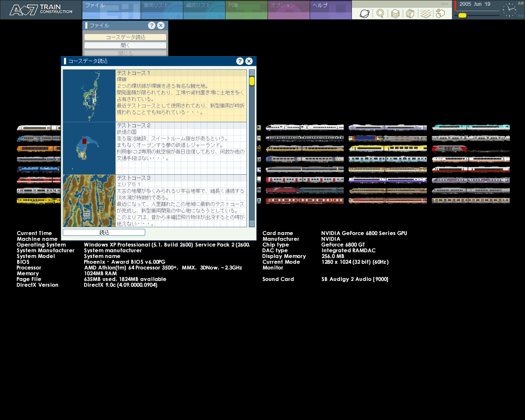Select テストコース３ エリア５１ entry
This screenshot has height=420, width=525.
tap(181, 201)
